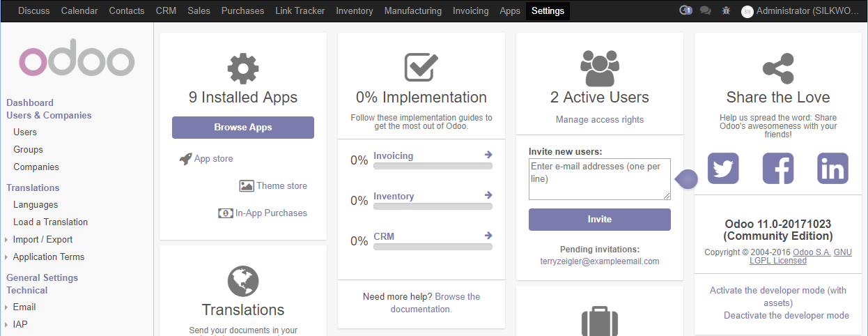The height and width of the screenshot is (336, 868).
Task: Click the CRM implementation arrow icon
Action: pyautogui.click(x=488, y=236)
